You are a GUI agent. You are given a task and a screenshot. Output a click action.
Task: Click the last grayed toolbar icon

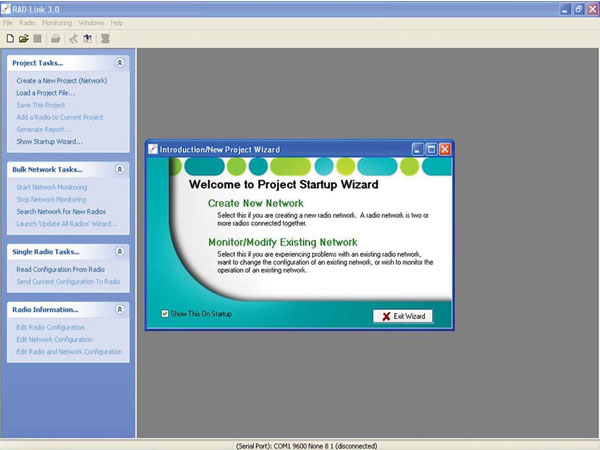pyautogui.click(x=105, y=39)
